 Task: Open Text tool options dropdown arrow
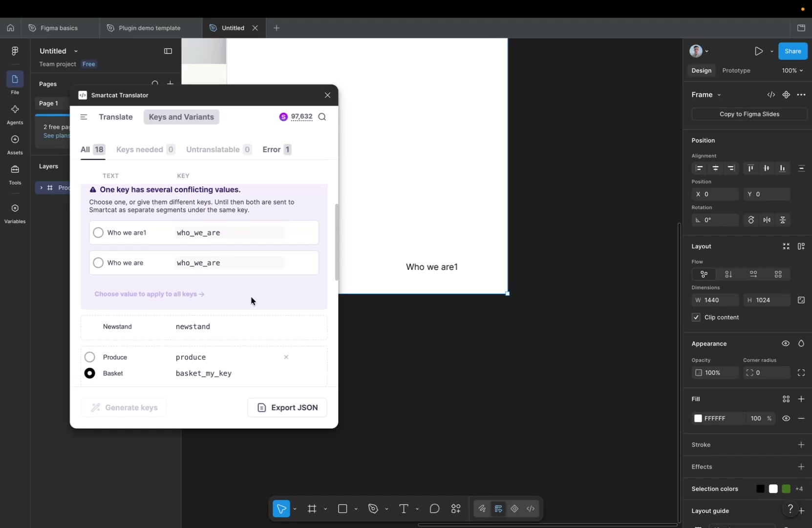(417, 509)
